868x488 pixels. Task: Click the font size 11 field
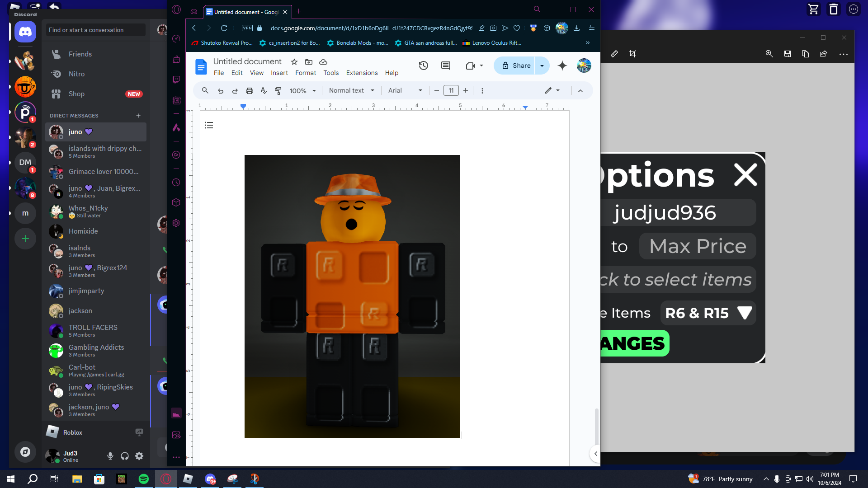tap(451, 90)
